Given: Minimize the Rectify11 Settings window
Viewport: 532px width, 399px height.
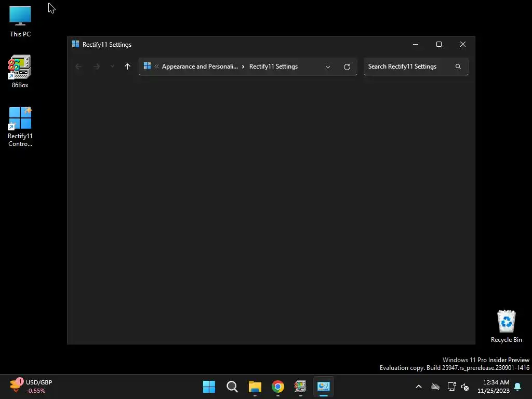Looking at the screenshot, I should tap(416, 45).
